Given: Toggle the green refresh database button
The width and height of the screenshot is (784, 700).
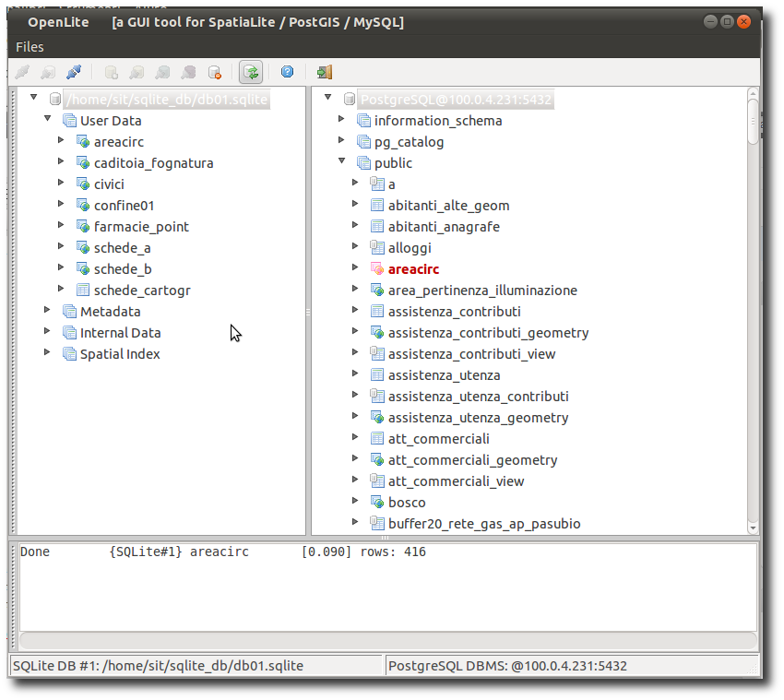Looking at the screenshot, I should 250,72.
